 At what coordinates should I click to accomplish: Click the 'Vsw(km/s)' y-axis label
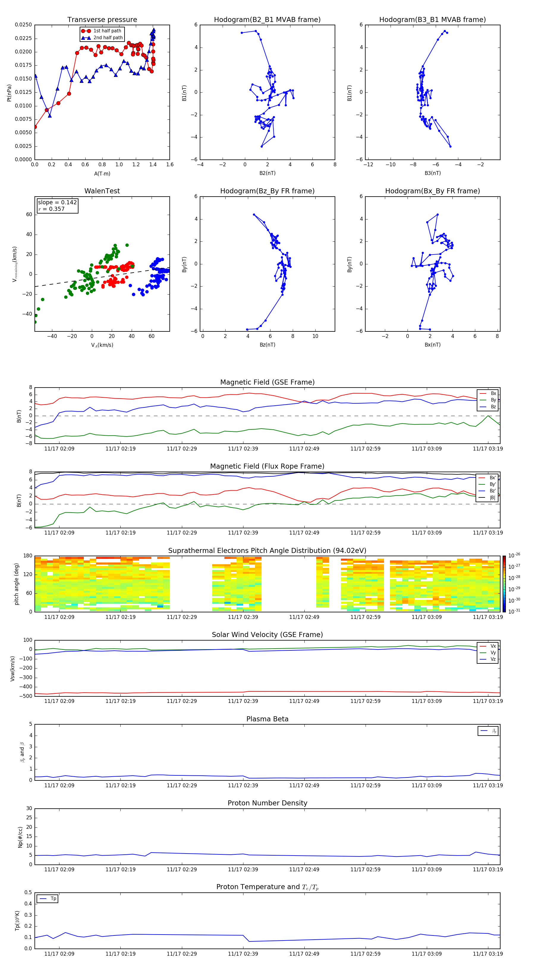(x=12, y=668)
